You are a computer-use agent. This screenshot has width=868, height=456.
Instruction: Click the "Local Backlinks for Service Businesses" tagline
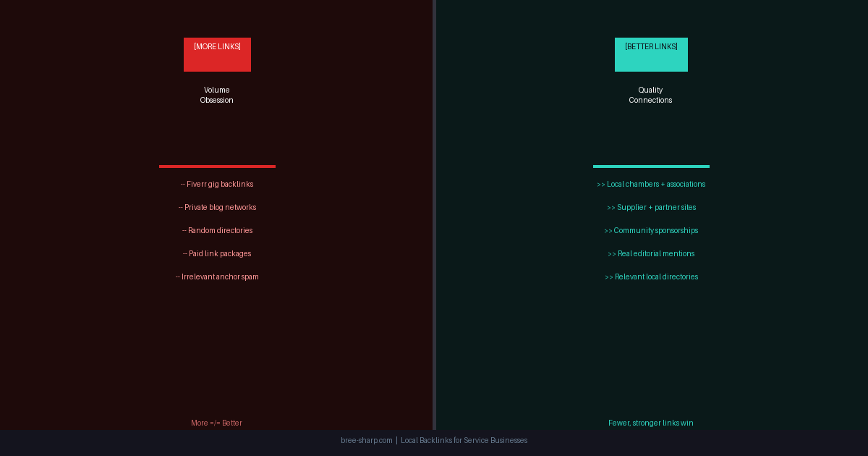pyautogui.click(x=464, y=440)
